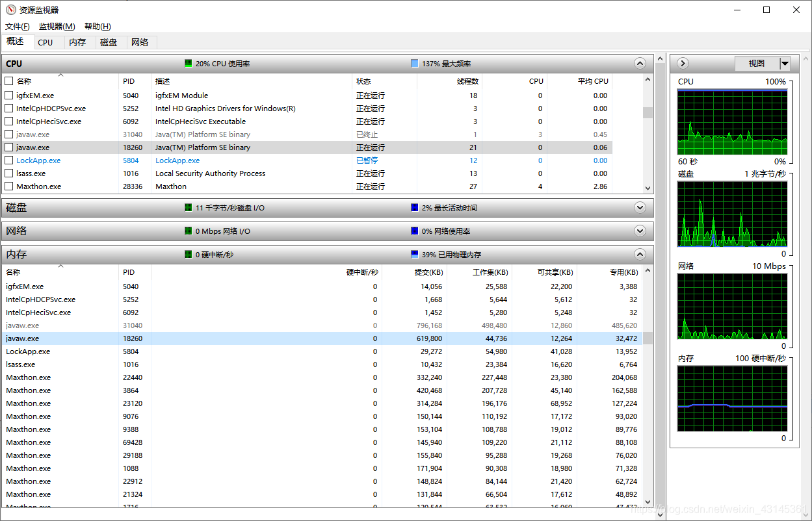Sort memory table by 专用(KB) column
This screenshot has height=521, width=812.
[609, 272]
